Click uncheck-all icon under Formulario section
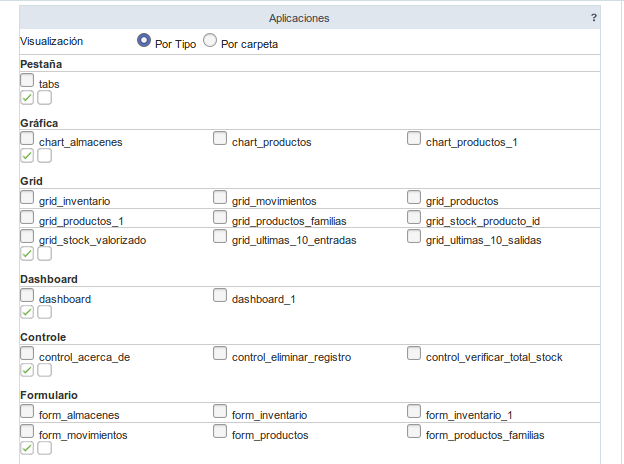The height and width of the screenshot is (464, 624). click(x=44, y=448)
